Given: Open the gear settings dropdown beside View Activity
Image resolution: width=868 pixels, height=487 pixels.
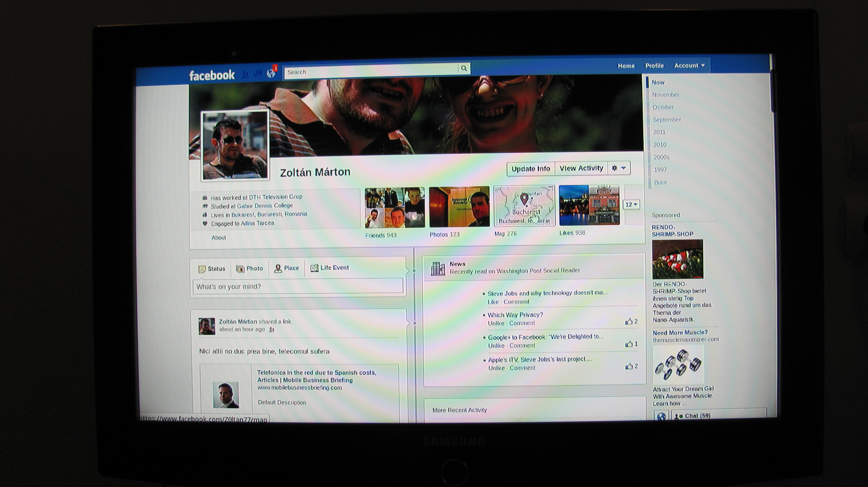Looking at the screenshot, I should click(x=619, y=168).
